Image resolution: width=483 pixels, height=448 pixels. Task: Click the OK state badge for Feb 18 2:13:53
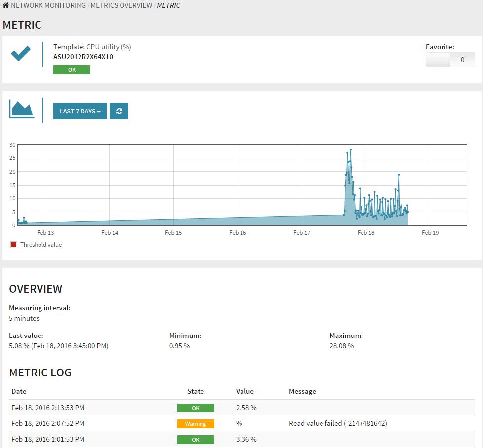196,408
